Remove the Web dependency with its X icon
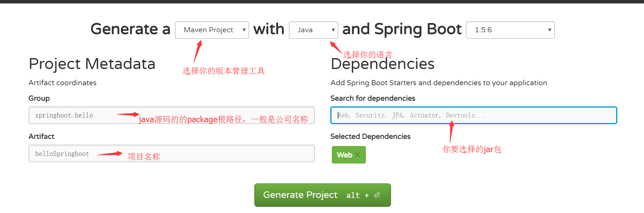Image resolution: width=644 pixels, height=213 pixels. pyautogui.click(x=358, y=155)
